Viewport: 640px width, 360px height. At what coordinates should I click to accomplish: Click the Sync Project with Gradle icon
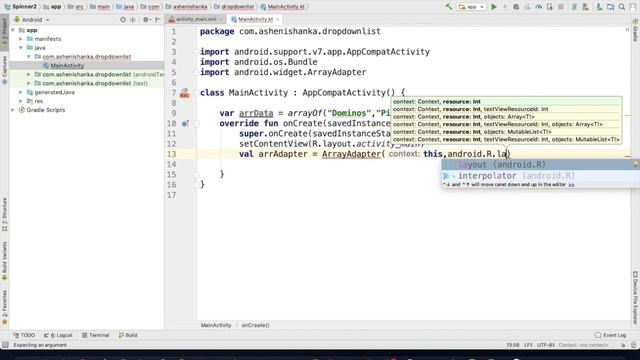pos(574,7)
